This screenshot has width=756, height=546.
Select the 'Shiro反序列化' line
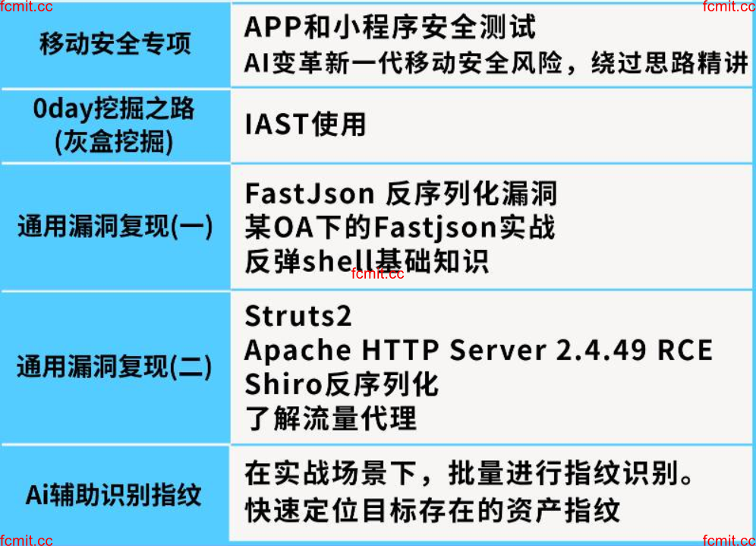tap(342, 384)
